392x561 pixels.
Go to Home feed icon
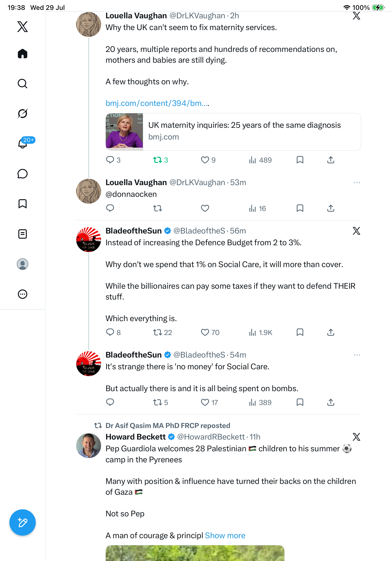[x=23, y=54]
